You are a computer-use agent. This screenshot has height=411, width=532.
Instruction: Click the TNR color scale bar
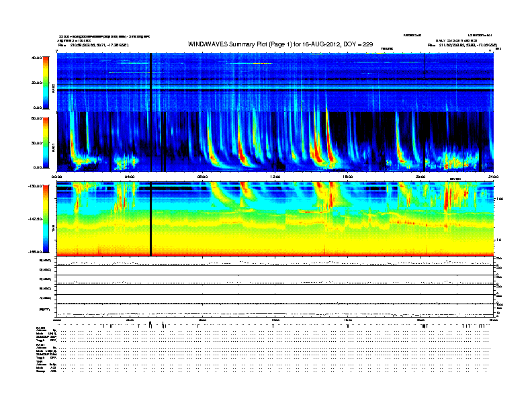coord(46,219)
